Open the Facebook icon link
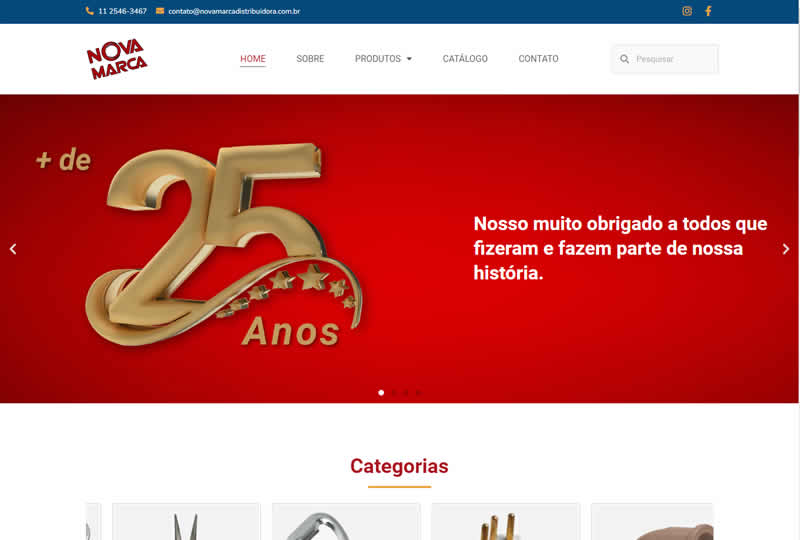 (708, 11)
